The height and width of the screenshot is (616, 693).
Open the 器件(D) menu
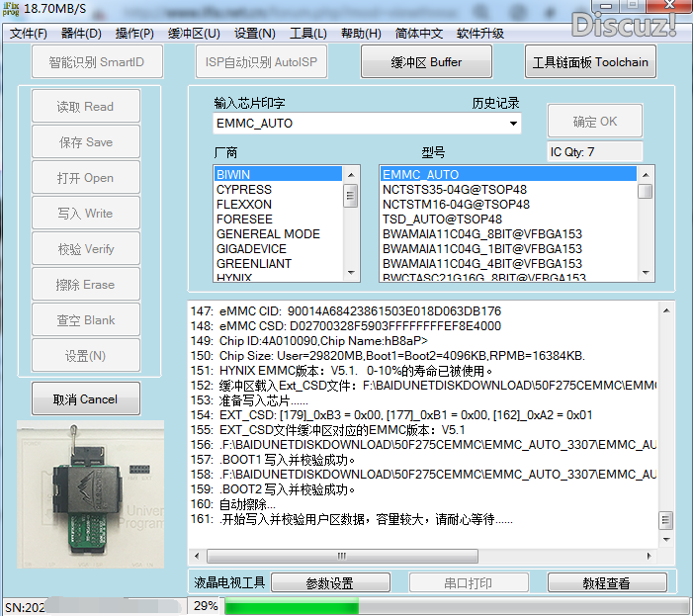tap(81, 34)
